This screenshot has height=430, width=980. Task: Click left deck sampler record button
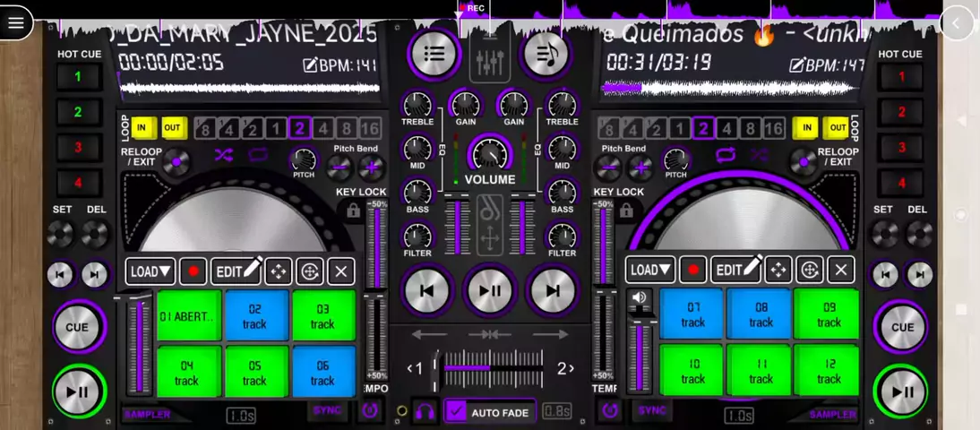193,271
